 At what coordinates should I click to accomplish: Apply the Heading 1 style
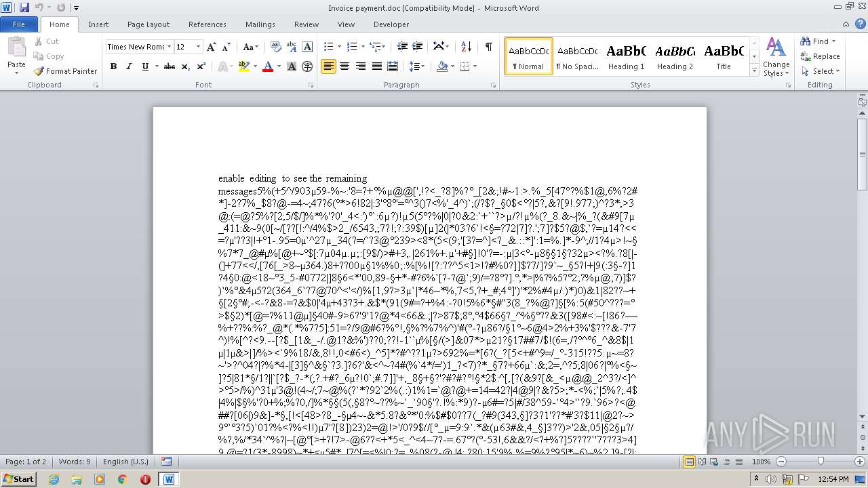pos(627,56)
